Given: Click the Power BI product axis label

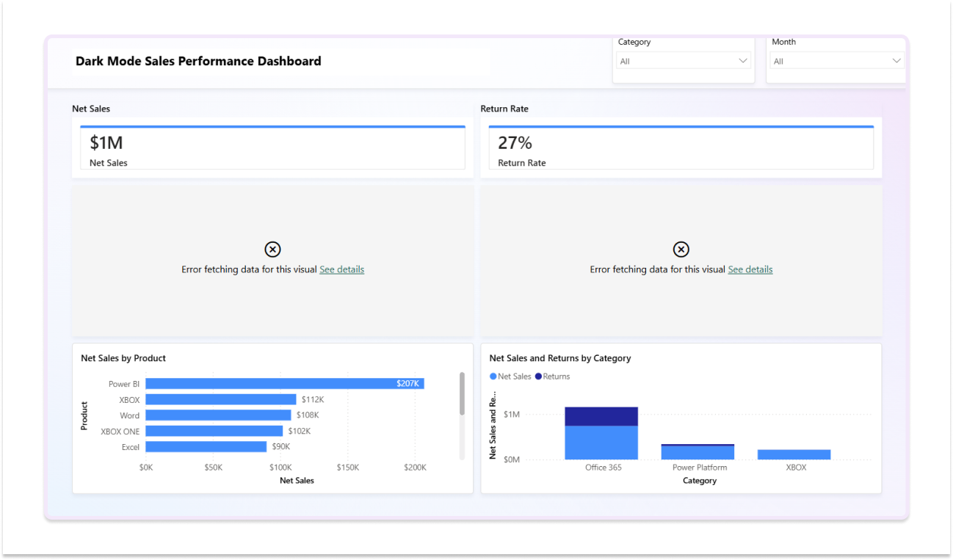Looking at the screenshot, I should point(124,384).
